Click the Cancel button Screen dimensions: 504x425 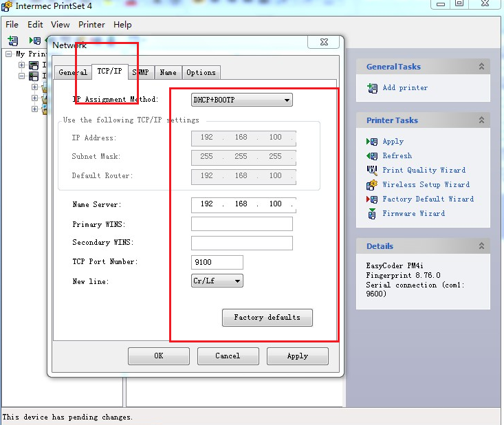(x=228, y=356)
